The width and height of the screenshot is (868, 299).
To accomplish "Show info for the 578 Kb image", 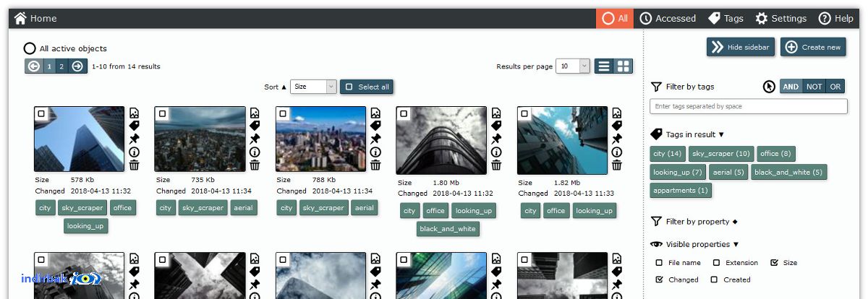I will tap(134, 152).
